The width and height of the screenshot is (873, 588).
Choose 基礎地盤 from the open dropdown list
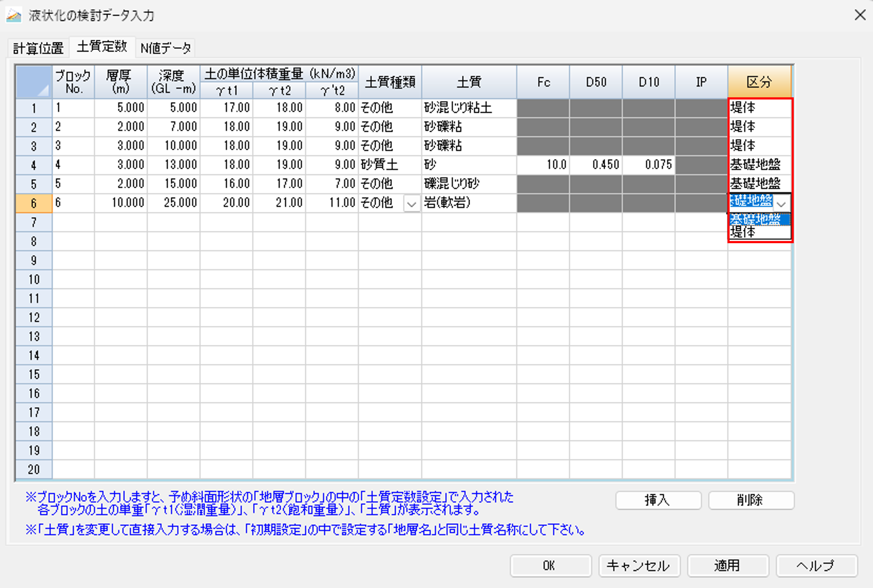(x=759, y=219)
